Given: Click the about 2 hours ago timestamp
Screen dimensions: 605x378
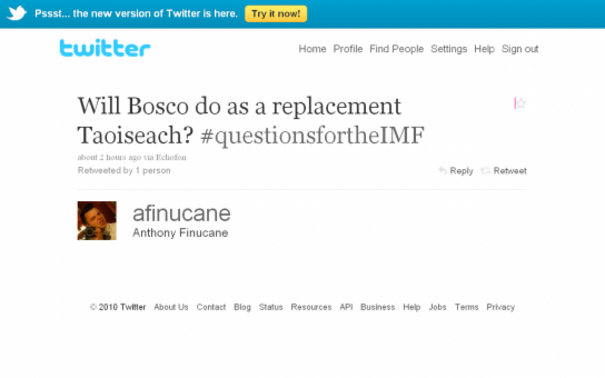Looking at the screenshot, I should click(109, 157).
